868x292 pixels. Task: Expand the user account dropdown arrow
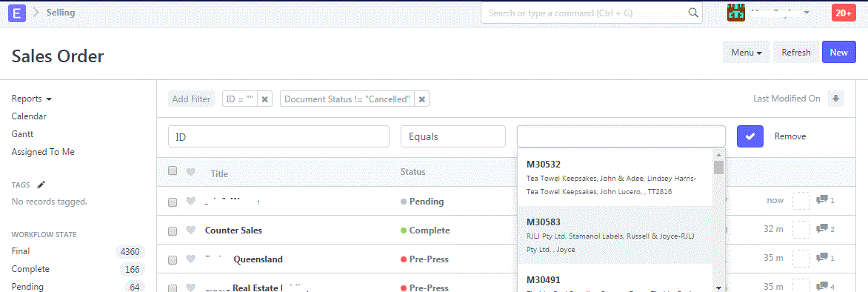[x=807, y=13]
